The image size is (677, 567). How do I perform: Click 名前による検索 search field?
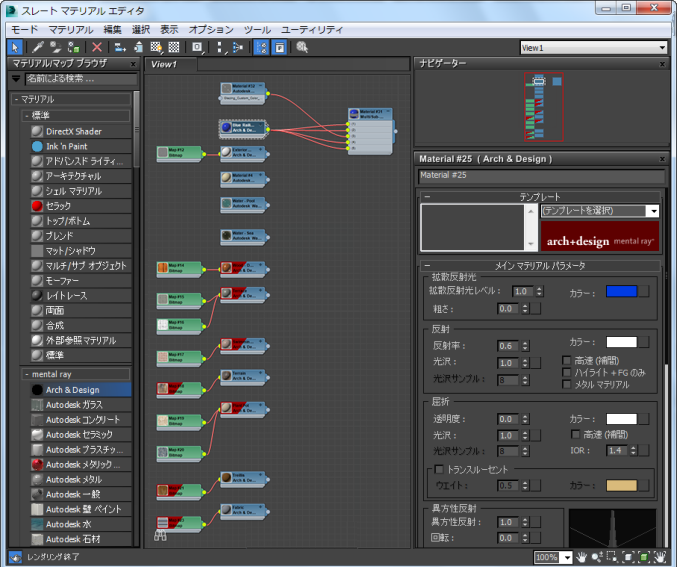81,79
